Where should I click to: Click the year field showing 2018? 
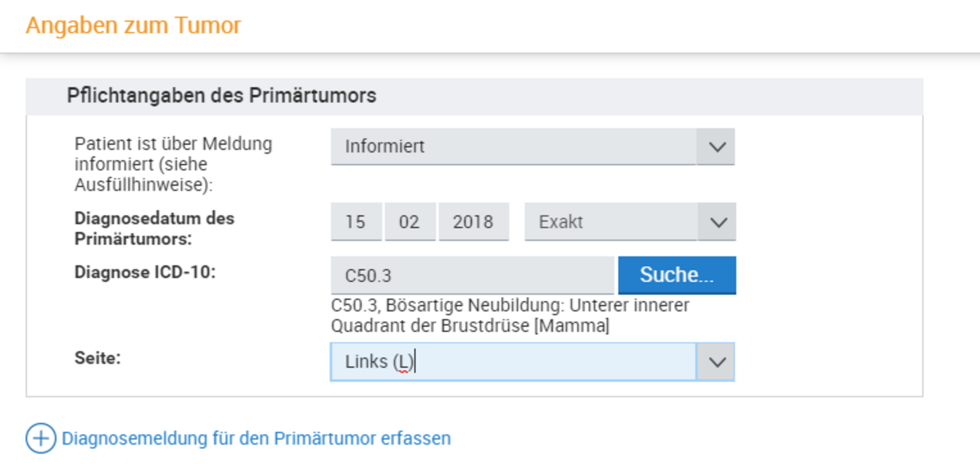tap(473, 222)
